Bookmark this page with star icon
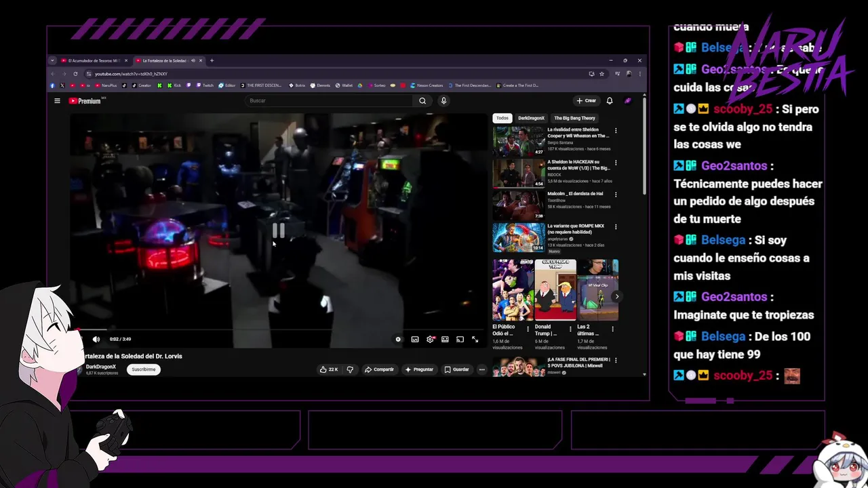Screen dimensions: 868x488 [601, 74]
